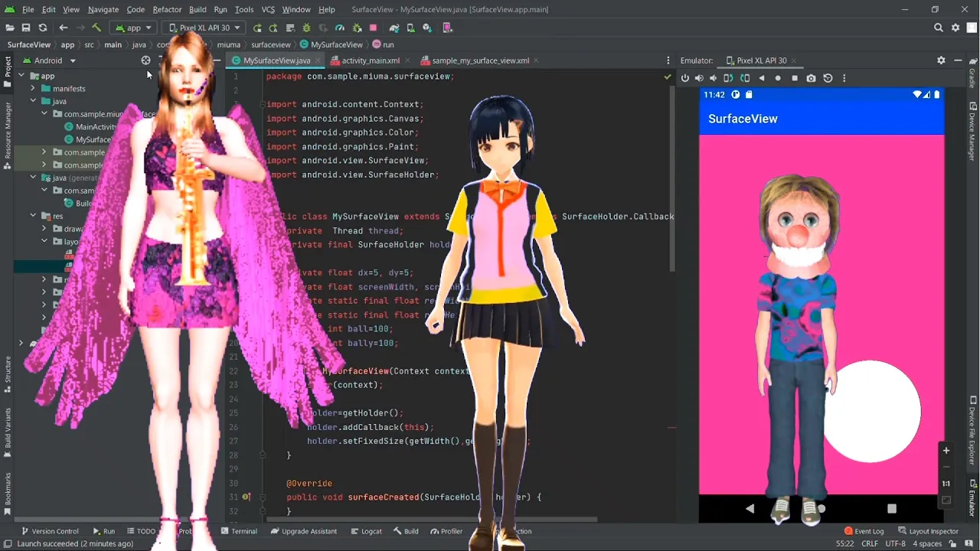Viewport: 980px width, 551px height.
Task: Zoom in emulator with plus button
Action: tap(946, 451)
